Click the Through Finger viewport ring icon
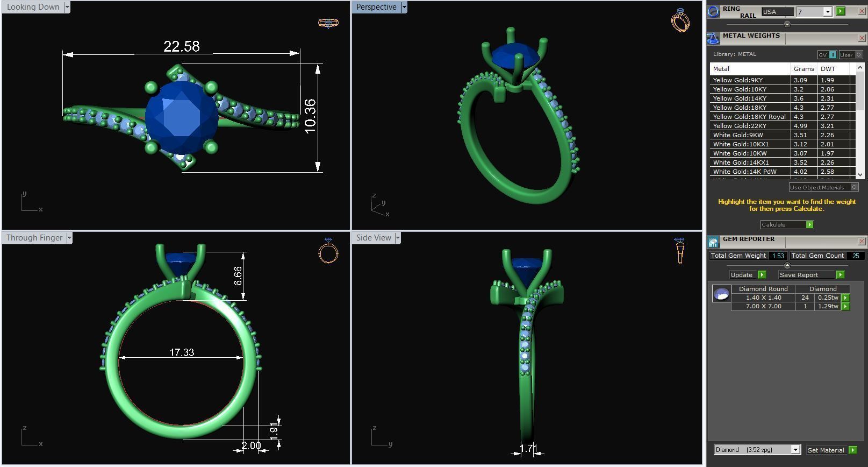The width and height of the screenshot is (868, 467). (x=328, y=251)
